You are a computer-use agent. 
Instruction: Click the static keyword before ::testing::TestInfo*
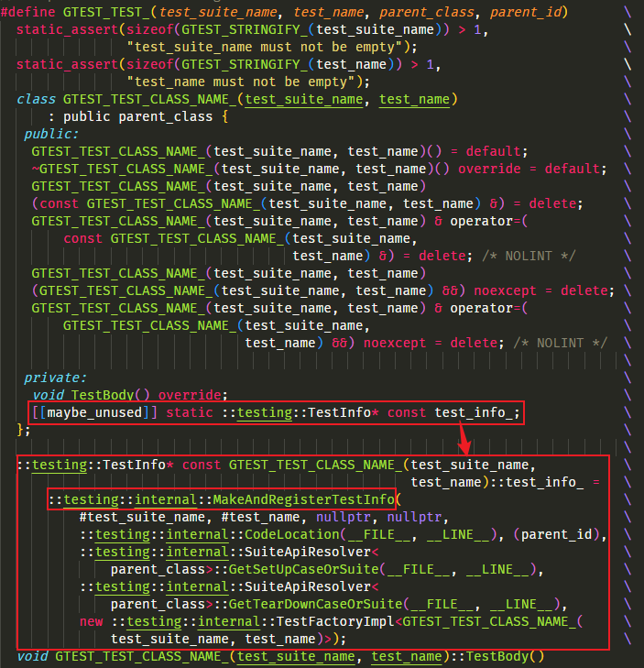[x=190, y=412]
